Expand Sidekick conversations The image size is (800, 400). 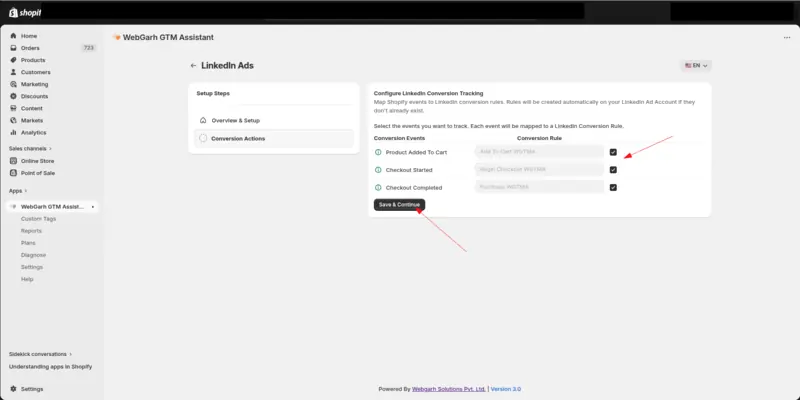click(40, 354)
